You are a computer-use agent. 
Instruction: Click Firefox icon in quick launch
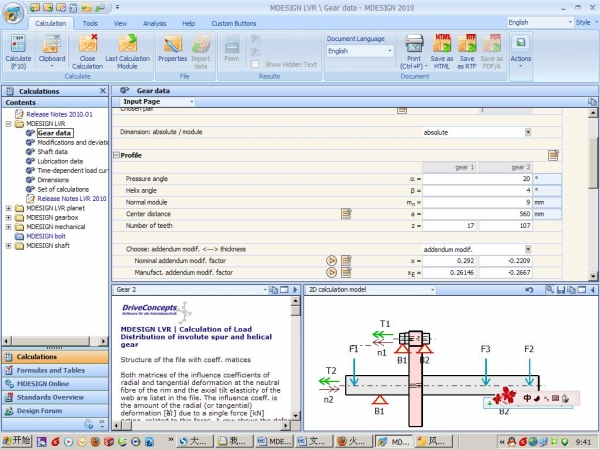pyautogui.click(x=95, y=442)
